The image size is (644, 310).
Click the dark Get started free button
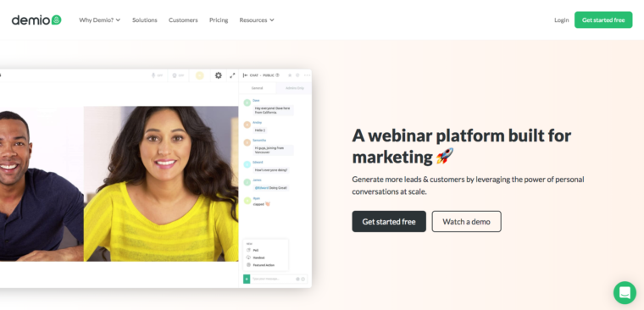(389, 222)
